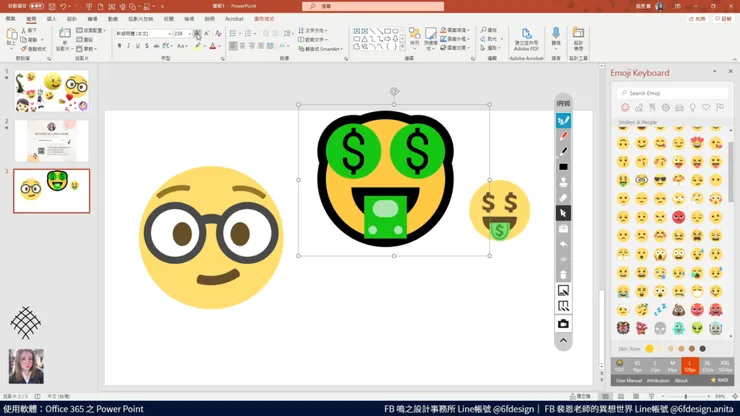
Task: Click Convert to SmartArt button
Action: pos(320,49)
